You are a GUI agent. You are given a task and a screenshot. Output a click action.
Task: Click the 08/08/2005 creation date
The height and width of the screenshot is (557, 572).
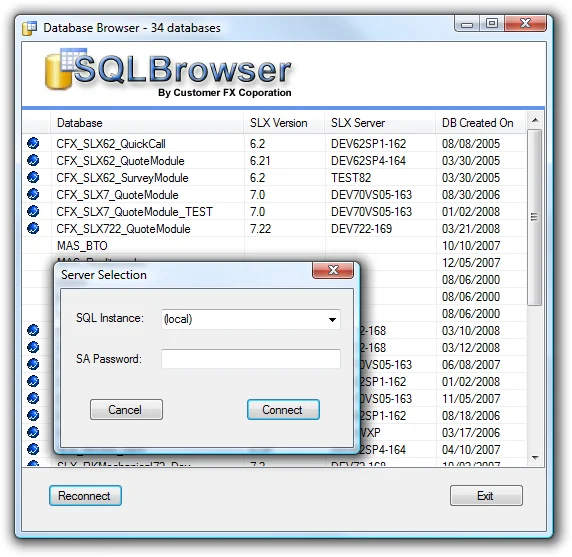pyautogui.click(x=471, y=144)
